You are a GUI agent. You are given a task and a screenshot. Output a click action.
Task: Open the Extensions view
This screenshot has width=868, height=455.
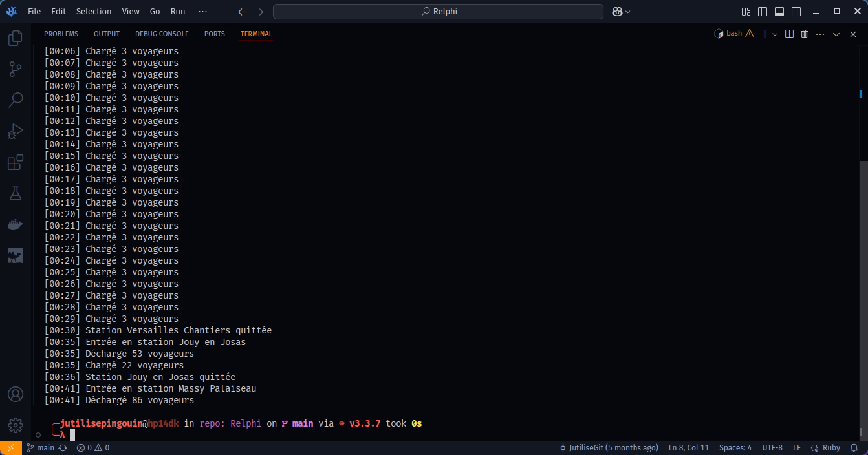(x=15, y=162)
